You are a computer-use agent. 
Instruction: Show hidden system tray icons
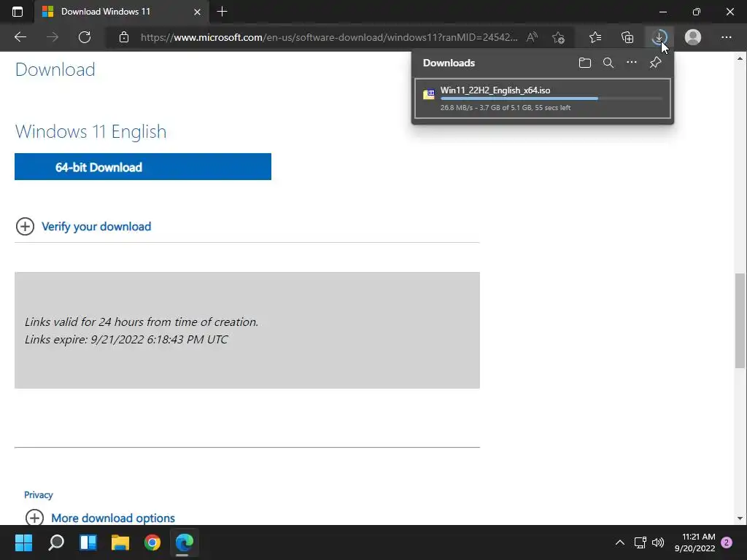pyautogui.click(x=620, y=542)
